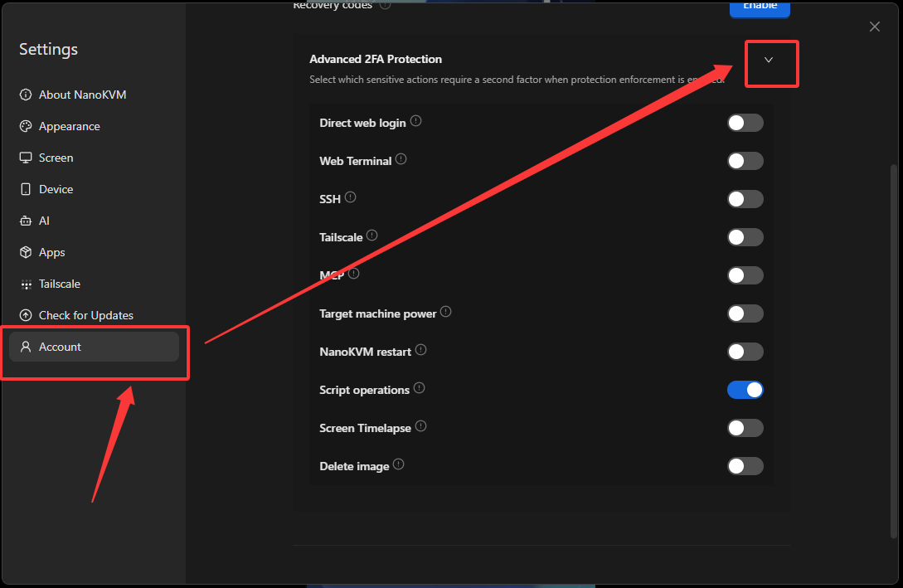Select Check for Updates

coord(94,315)
